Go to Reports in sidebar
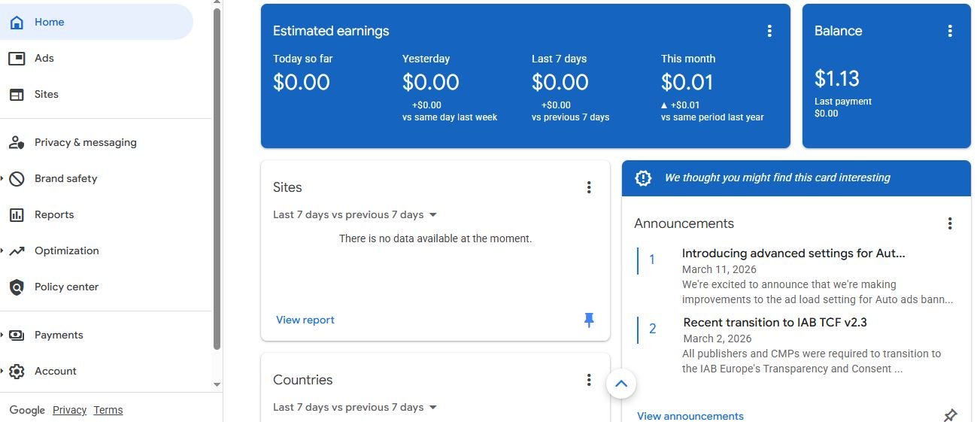Image resolution: width=980 pixels, height=422 pixels. coord(54,214)
